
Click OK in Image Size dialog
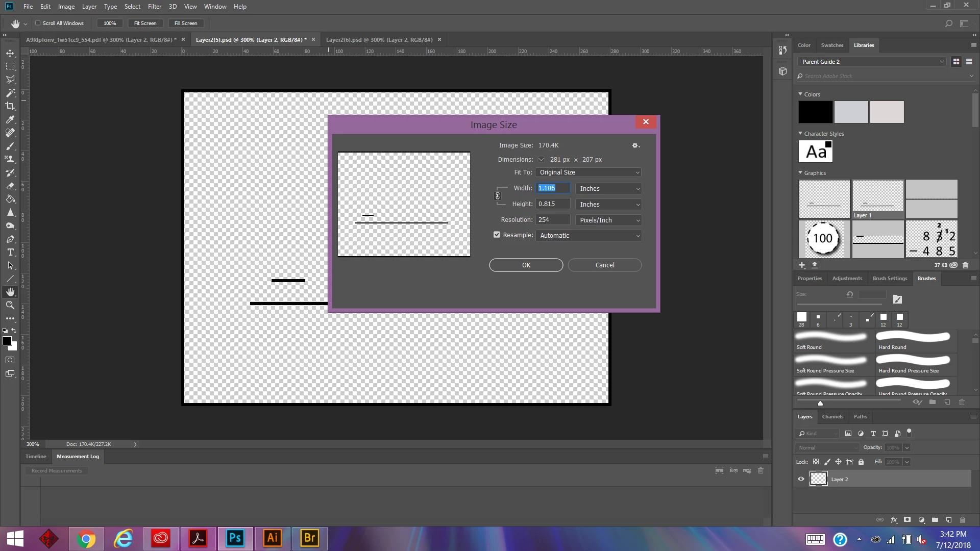(526, 265)
